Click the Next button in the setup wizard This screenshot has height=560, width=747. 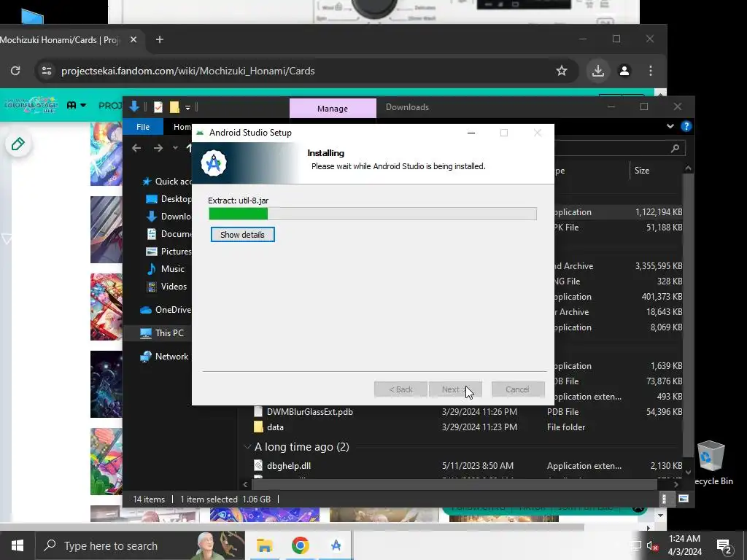455,389
